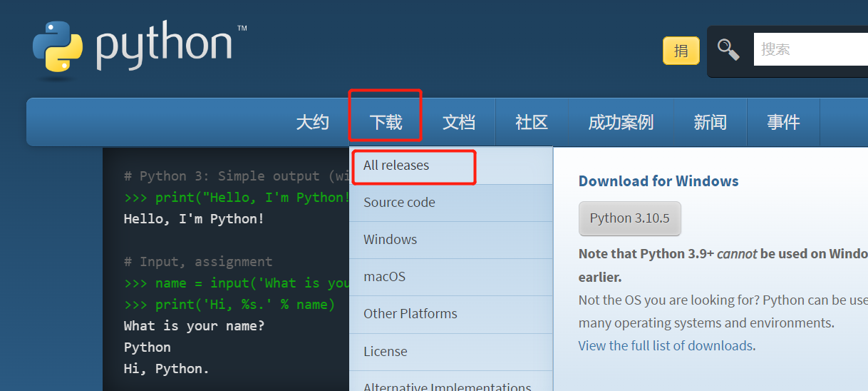Click the yellow 捐 donate button
The width and height of the screenshot is (868, 391).
click(x=681, y=51)
